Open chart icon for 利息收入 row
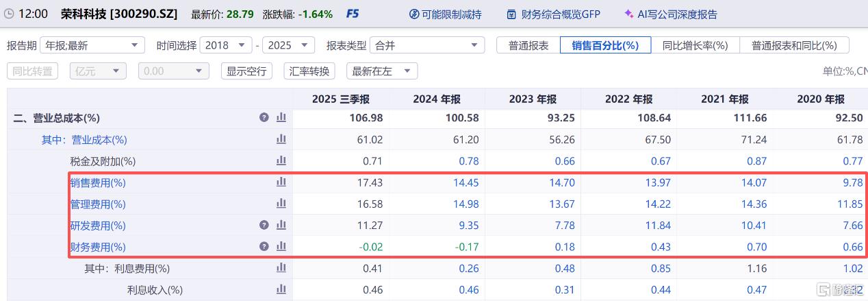Screen dimensions: 868x301 281,289
